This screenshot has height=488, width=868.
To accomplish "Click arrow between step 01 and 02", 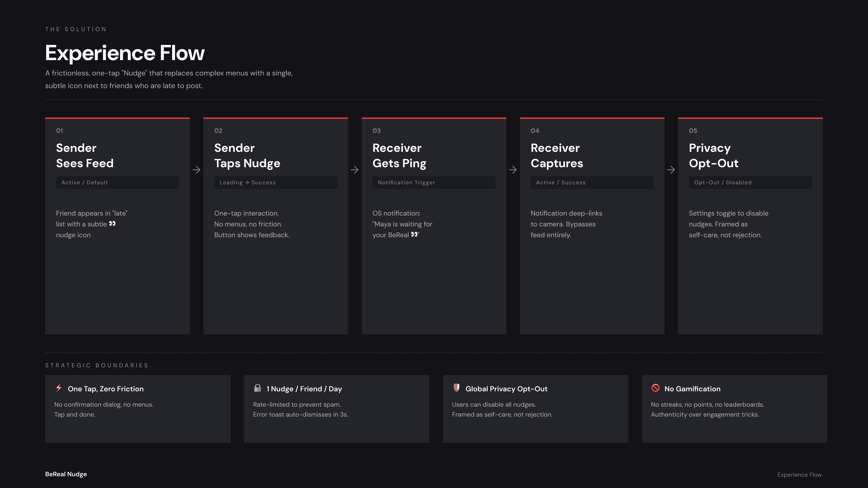I will coord(196,170).
